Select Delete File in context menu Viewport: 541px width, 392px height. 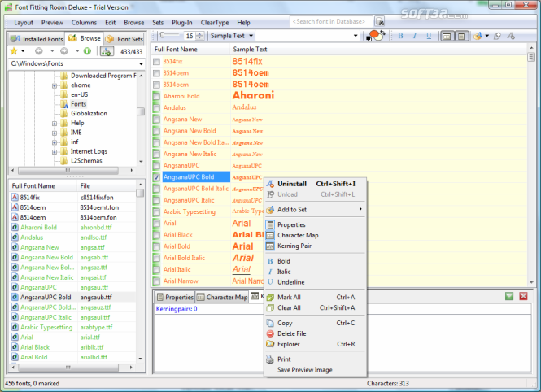pyautogui.click(x=315, y=333)
